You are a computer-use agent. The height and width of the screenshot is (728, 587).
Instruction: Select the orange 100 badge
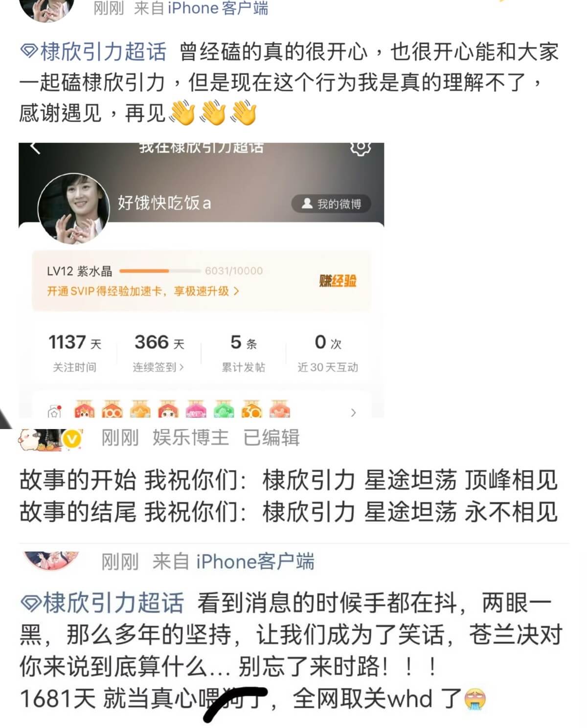coord(112,409)
